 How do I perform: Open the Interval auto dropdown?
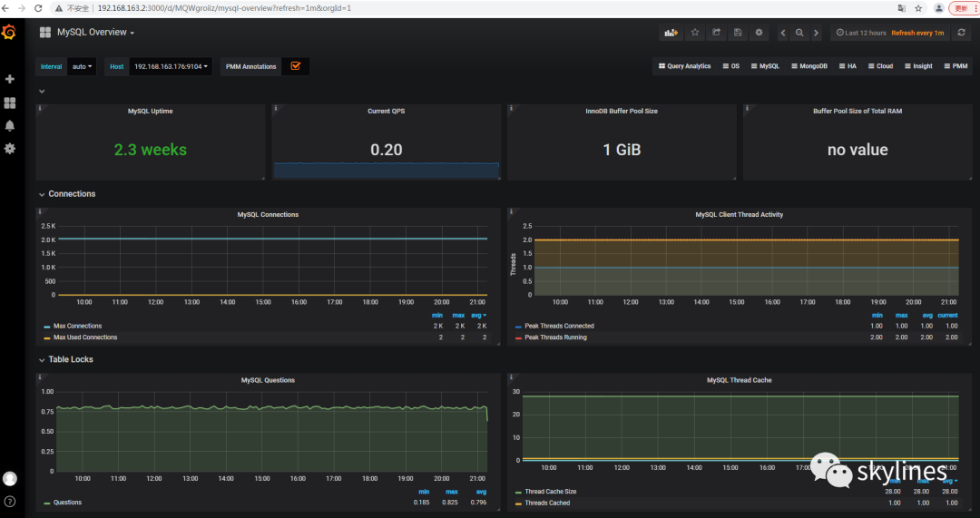82,66
